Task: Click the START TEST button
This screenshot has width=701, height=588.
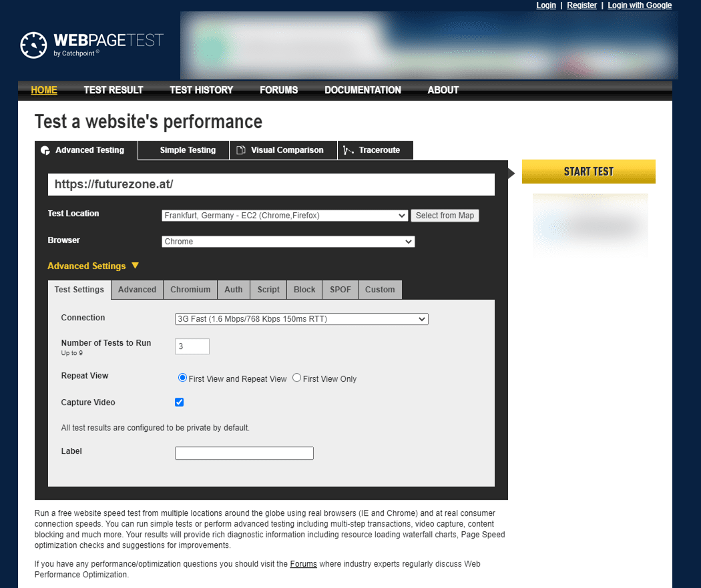Action: pos(589,172)
